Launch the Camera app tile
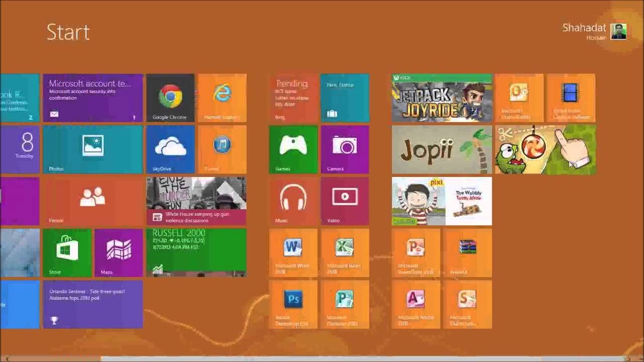 point(345,150)
